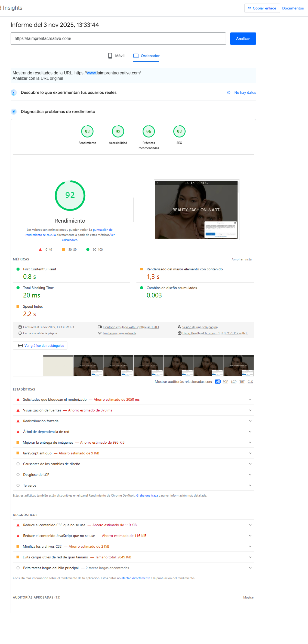Click the globe icon beside Using HeadlessChromium
Viewport: 308px width, 644px height.
coord(179,333)
